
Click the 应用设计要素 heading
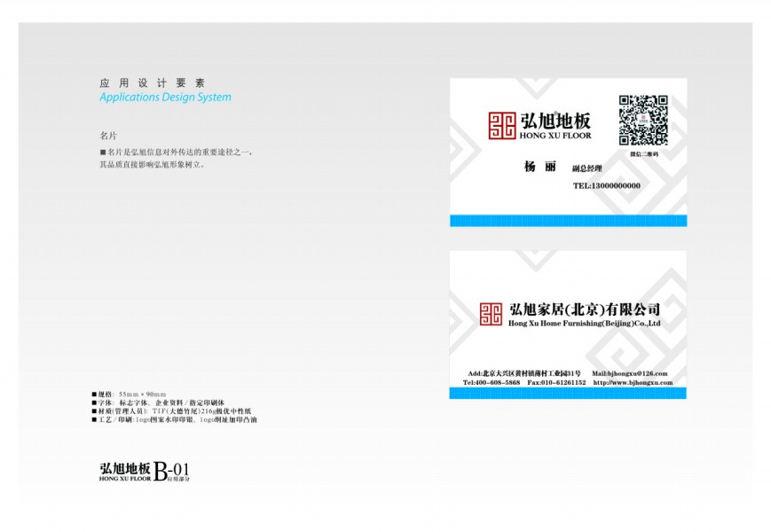[152, 82]
